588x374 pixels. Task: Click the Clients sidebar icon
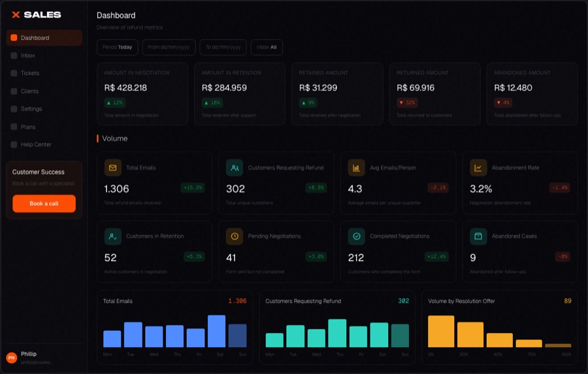pyautogui.click(x=14, y=91)
